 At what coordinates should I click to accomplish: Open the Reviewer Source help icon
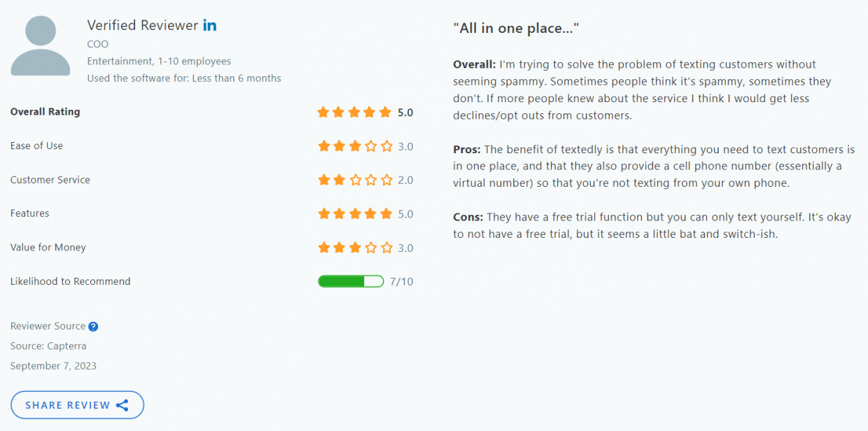tap(93, 326)
